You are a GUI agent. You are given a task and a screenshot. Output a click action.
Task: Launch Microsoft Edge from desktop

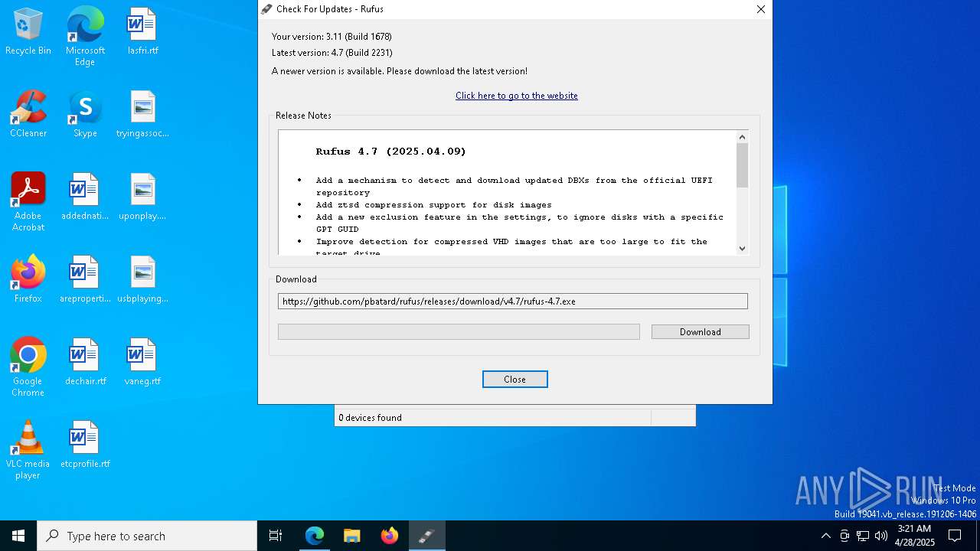(85, 36)
